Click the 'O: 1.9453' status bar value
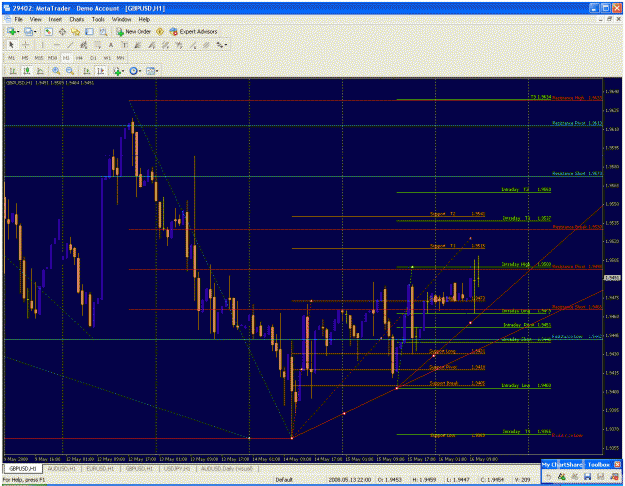This screenshot has height=486, width=625. point(390,480)
